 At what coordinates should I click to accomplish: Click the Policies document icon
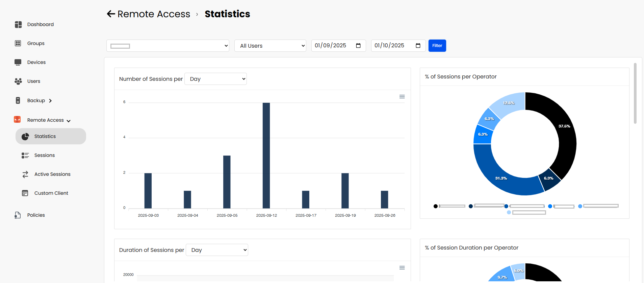coord(18,215)
